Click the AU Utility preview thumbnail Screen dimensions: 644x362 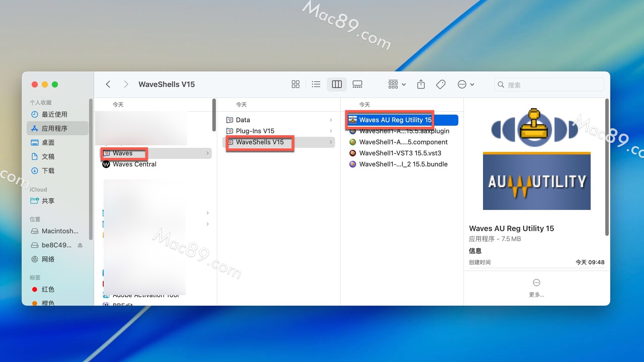point(536,159)
